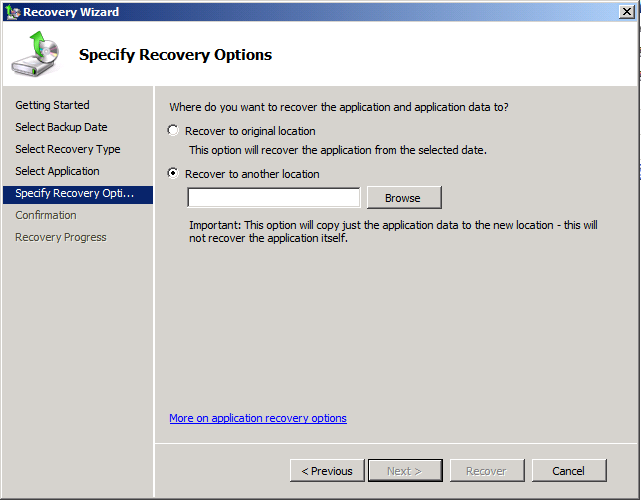Click the recovery location path text field

click(273, 198)
